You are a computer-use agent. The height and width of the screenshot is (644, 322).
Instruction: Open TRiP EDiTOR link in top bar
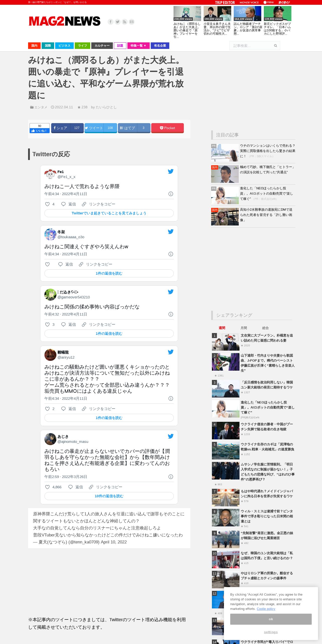point(225,3)
